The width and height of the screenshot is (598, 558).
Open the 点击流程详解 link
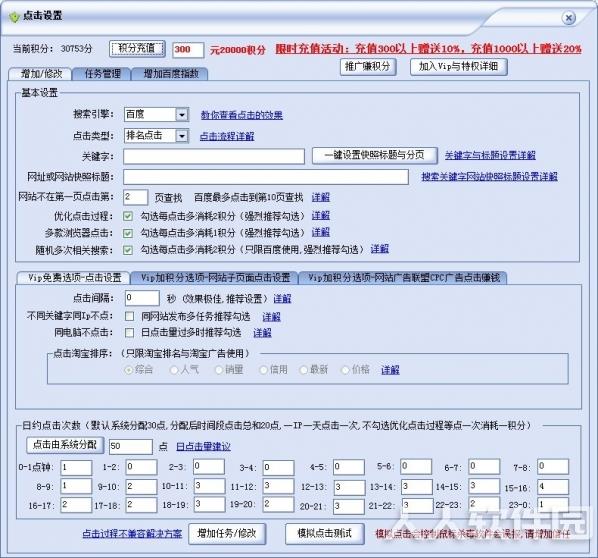(227, 136)
